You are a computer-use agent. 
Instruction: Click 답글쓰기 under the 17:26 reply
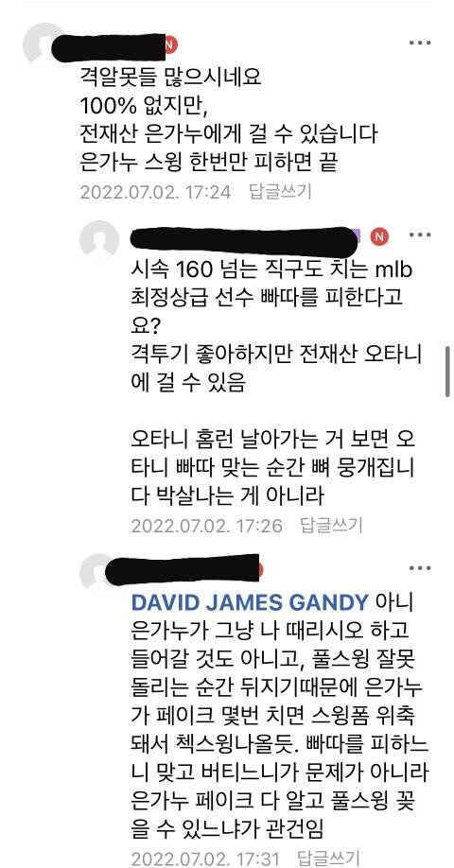point(332,524)
